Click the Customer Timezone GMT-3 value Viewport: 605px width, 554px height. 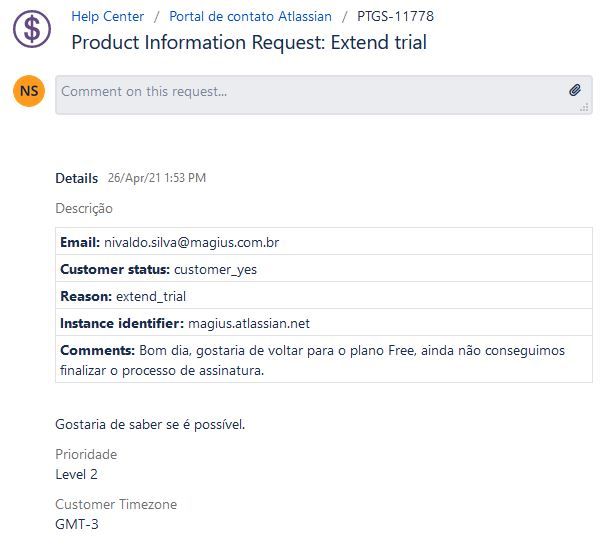point(77,524)
